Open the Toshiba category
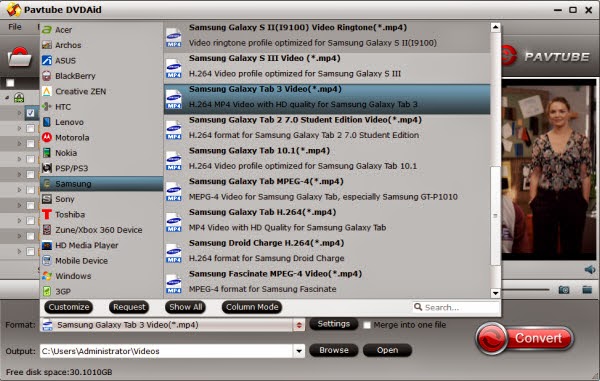Image resolution: width=600 pixels, height=381 pixels. tap(101, 214)
